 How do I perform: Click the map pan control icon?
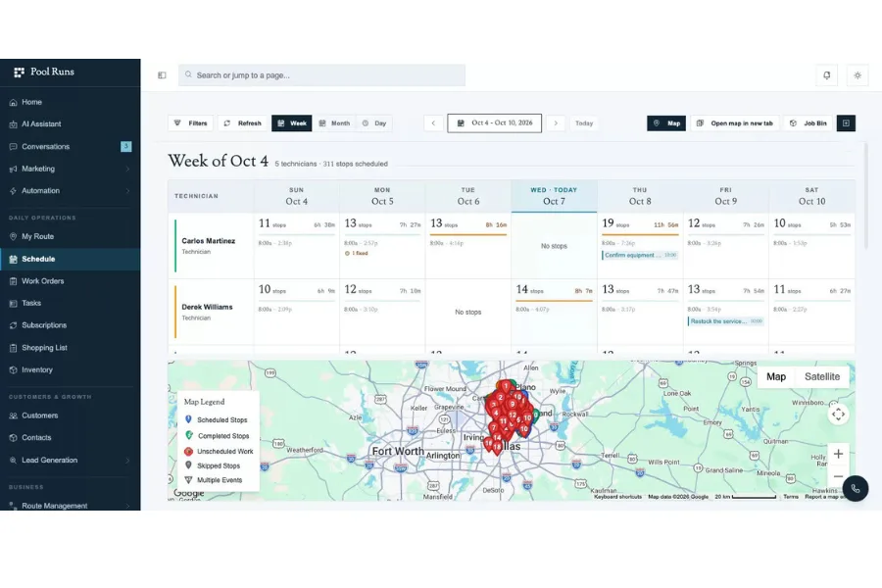[838, 415]
